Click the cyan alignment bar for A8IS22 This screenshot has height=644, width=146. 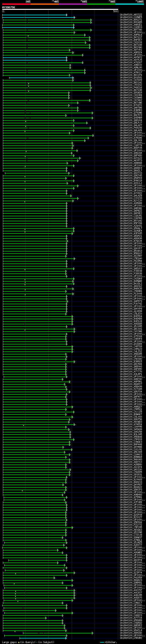(35, 15)
